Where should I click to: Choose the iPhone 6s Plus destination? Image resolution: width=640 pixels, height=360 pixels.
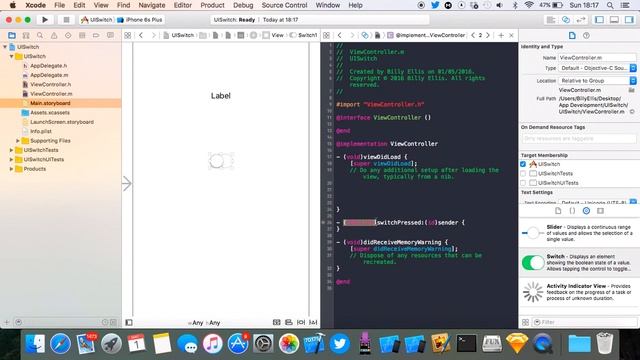click(x=140, y=20)
